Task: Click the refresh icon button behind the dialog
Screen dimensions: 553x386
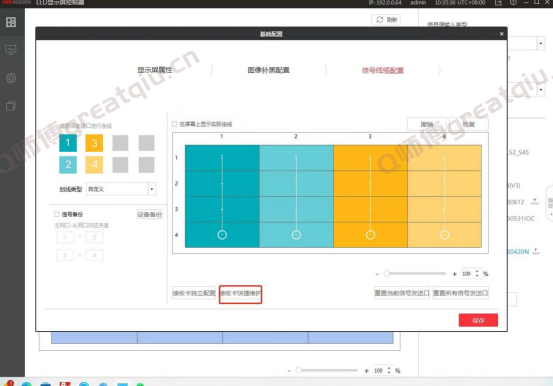Action: tap(386, 19)
